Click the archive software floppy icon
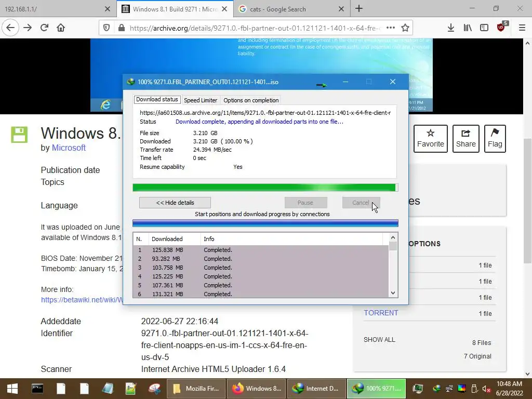The image size is (532, 399). tap(19, 135)
